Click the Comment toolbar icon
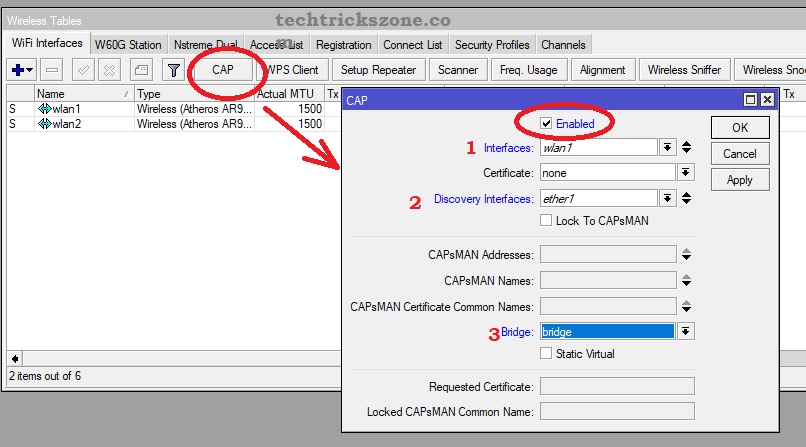 click(141, 70)
